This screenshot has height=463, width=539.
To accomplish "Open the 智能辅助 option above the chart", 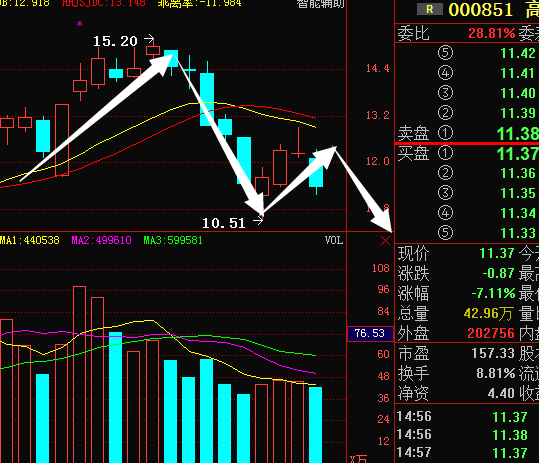I will coord(320,4).
